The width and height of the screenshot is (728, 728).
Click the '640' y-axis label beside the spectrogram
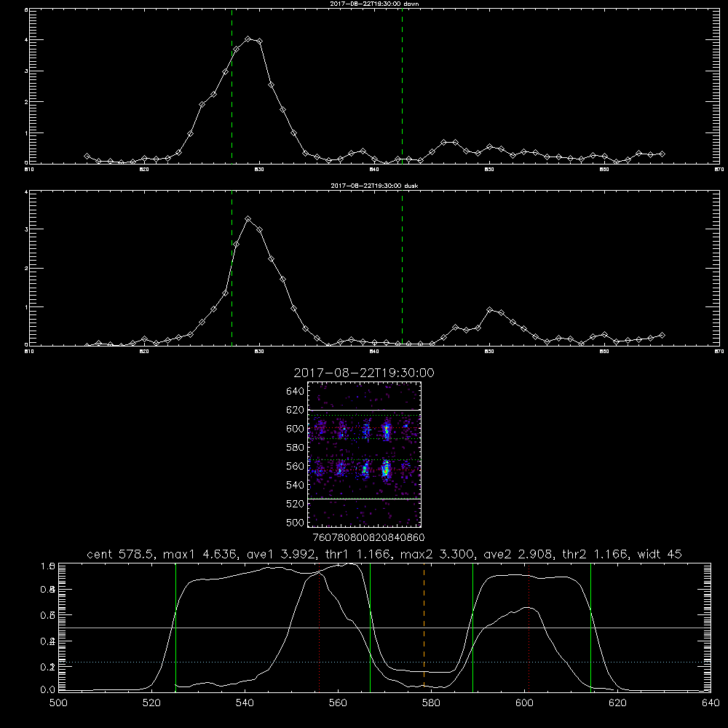296,392
